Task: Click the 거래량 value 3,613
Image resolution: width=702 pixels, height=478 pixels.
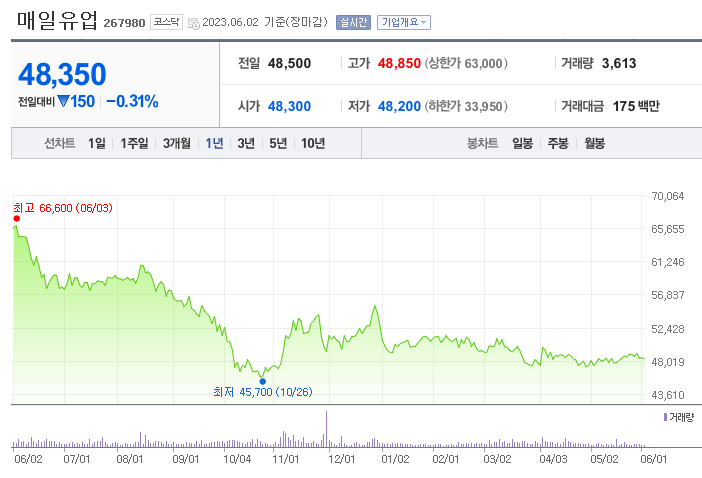Action: click(x=619, y=64)
